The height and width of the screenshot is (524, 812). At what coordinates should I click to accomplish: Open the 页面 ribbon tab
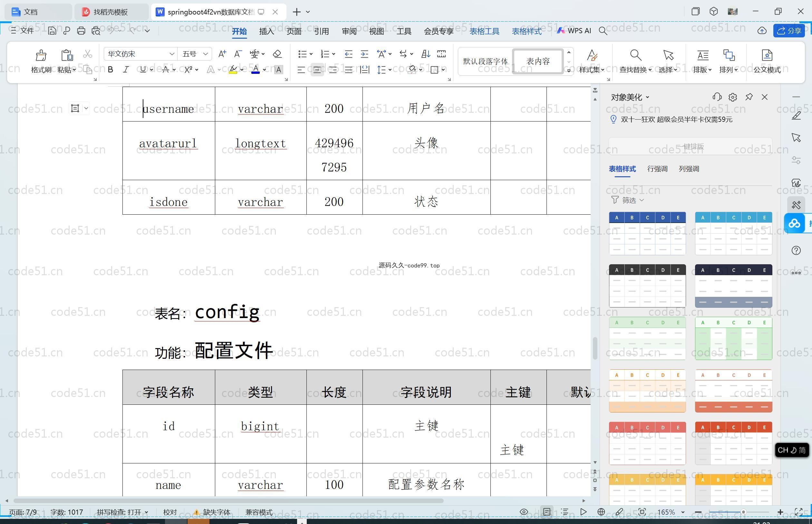[x=294, y=31]
